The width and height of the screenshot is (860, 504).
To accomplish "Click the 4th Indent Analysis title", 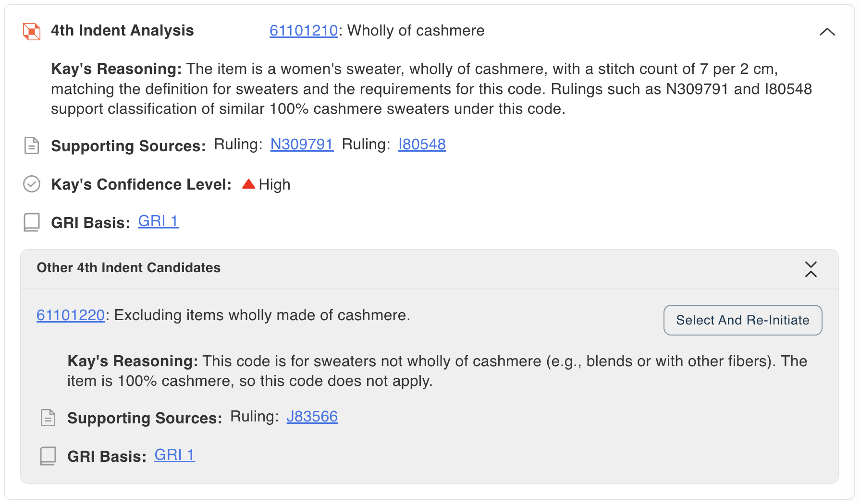I will (123, 31).
